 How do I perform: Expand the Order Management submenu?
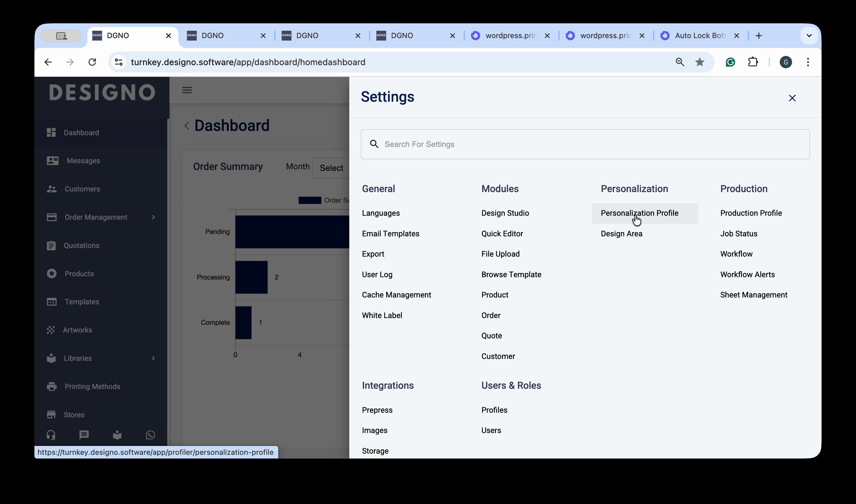click(153, 217)
